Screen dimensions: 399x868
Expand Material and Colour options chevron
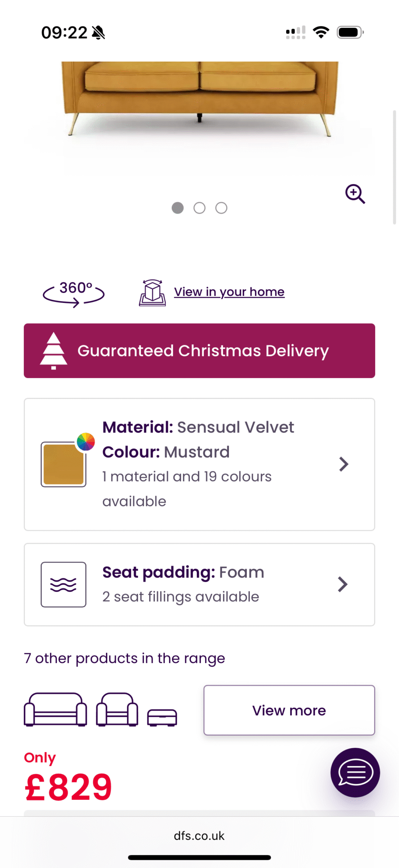tap(343, 464)
